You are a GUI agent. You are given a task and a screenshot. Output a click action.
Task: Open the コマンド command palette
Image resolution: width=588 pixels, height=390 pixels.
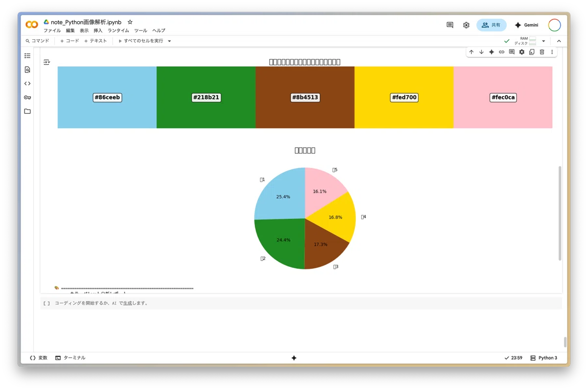tap(37, 41)
